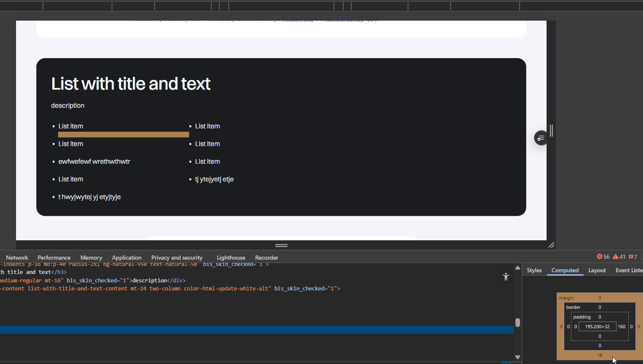Click the padding-right value 160 in box model
Screen dimensions: 643x364
coord(622,327)
